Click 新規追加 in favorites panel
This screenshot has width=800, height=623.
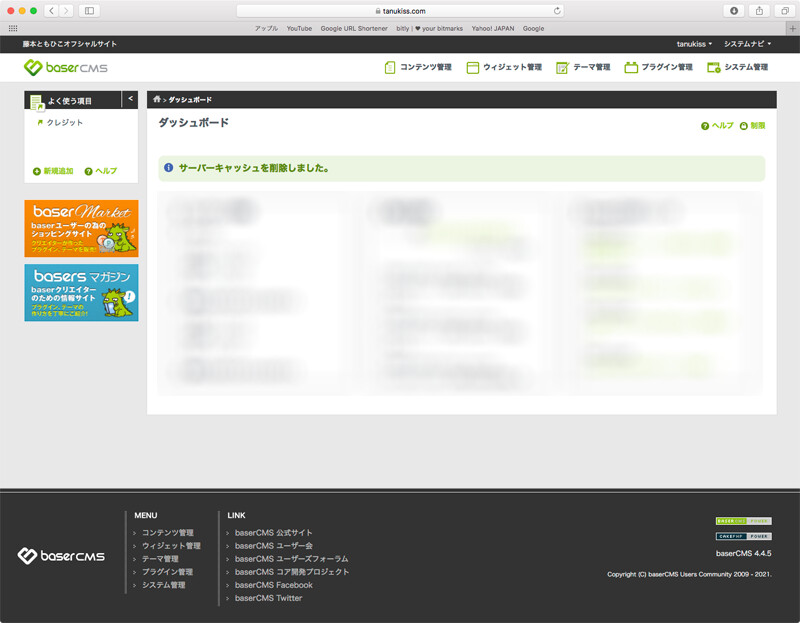tap(53, 171)
